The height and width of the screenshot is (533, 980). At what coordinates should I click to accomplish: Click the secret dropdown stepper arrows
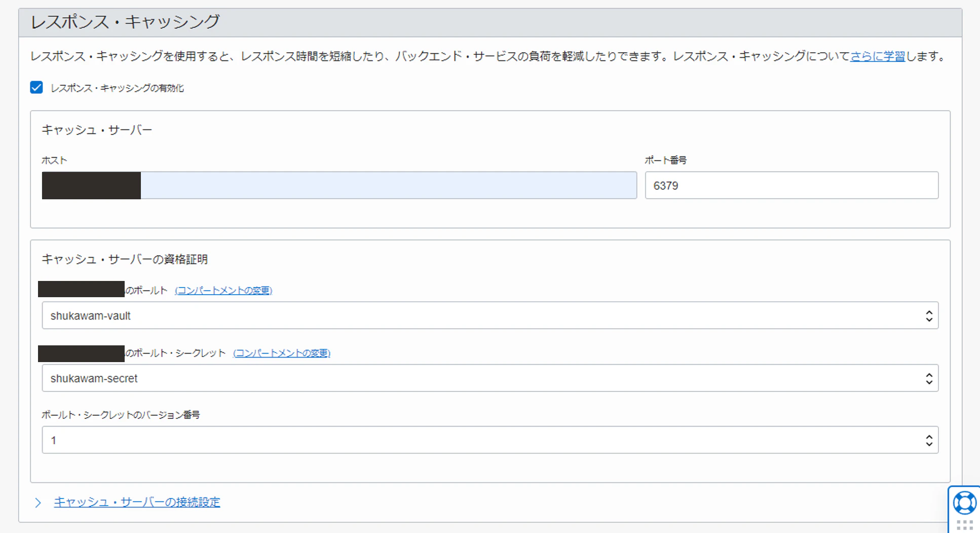click(929, 378)
